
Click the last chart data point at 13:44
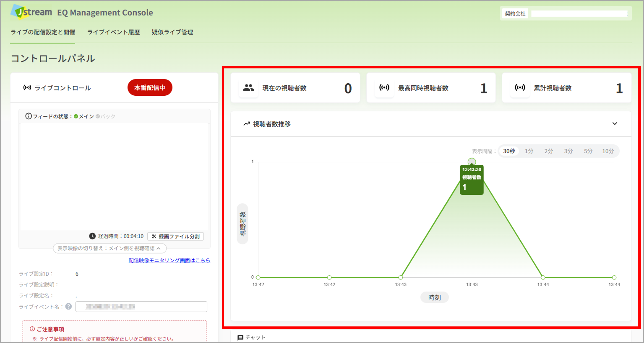click(614, 277)
